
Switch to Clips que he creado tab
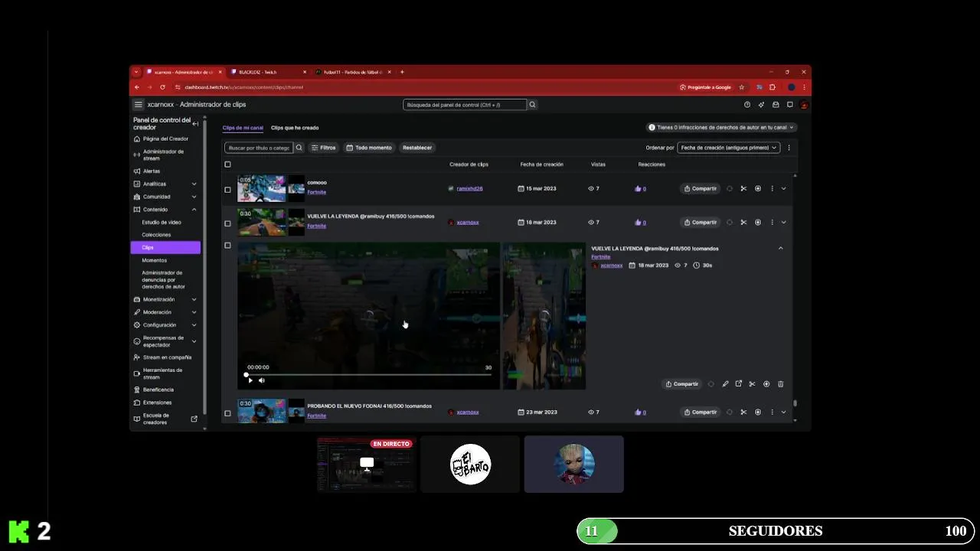click(295, 128)
